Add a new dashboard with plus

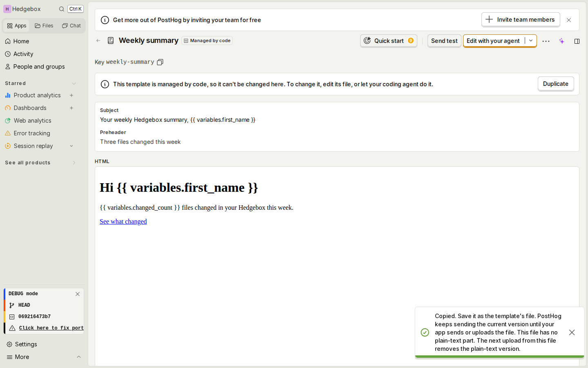71,108
